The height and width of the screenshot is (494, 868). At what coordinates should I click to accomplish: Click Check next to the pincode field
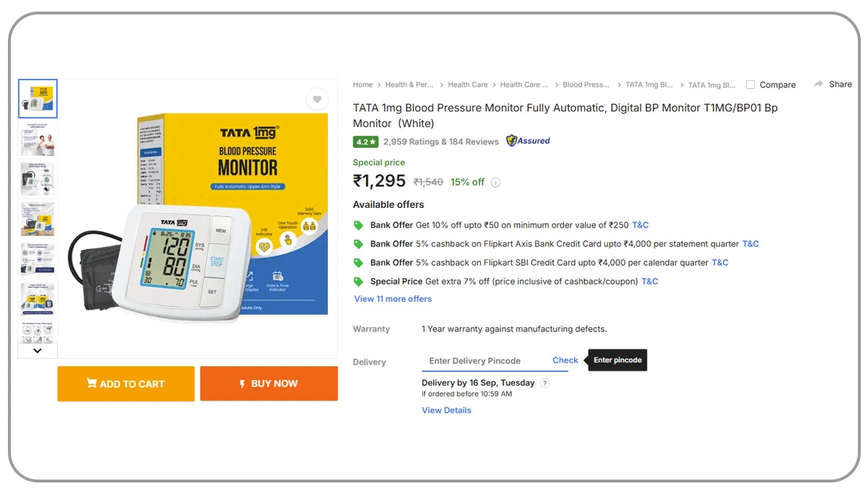(565, 360)
